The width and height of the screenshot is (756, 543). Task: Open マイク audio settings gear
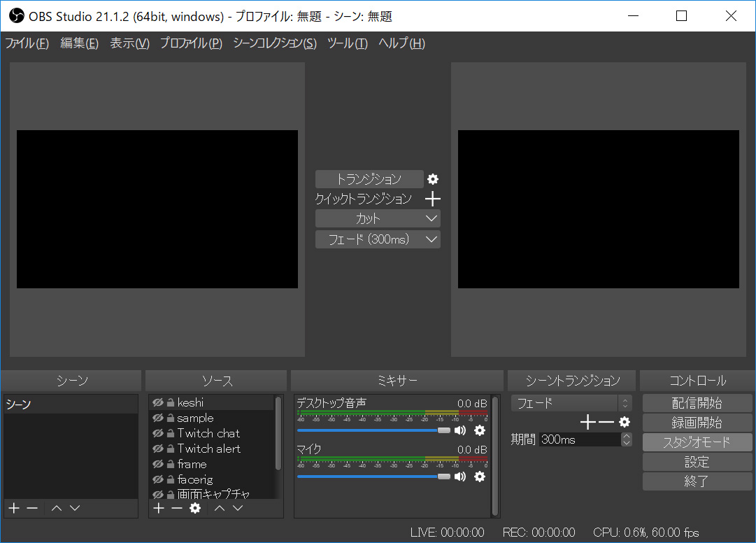pyautogui.click(x=480, y=477)
